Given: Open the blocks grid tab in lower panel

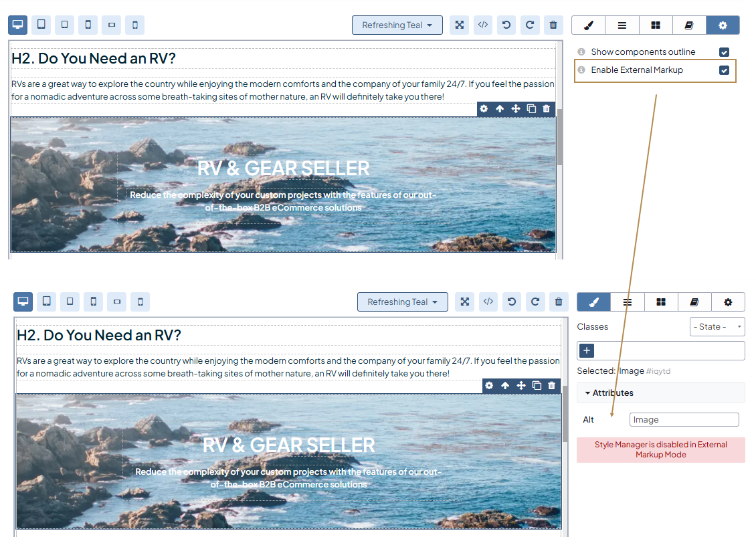Looking at the screenshot, I should [x=661, y=302].
